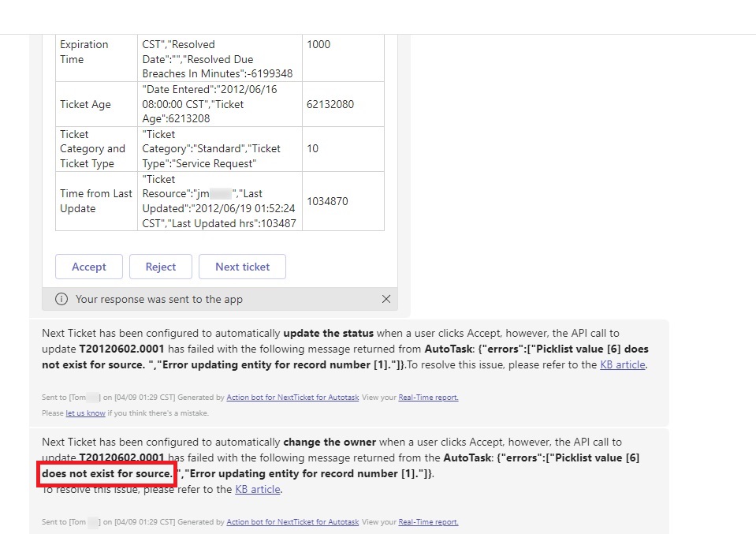Click the Ticket Category details cell with 'Service Request'
The width and height of the screenshot is (756, 534).
click(x=211, y=149)
